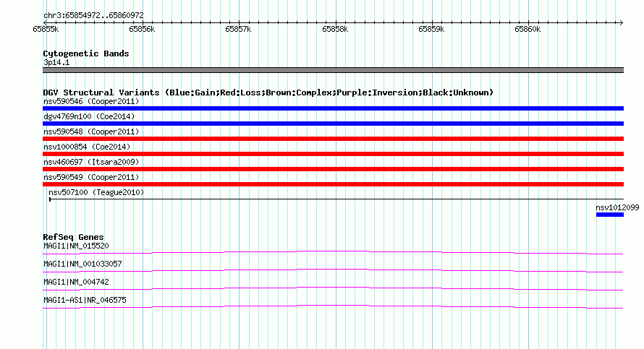Click the RefSeq Genes track title
This screenshot has width=644, height=349.
(x=73, y=237)
